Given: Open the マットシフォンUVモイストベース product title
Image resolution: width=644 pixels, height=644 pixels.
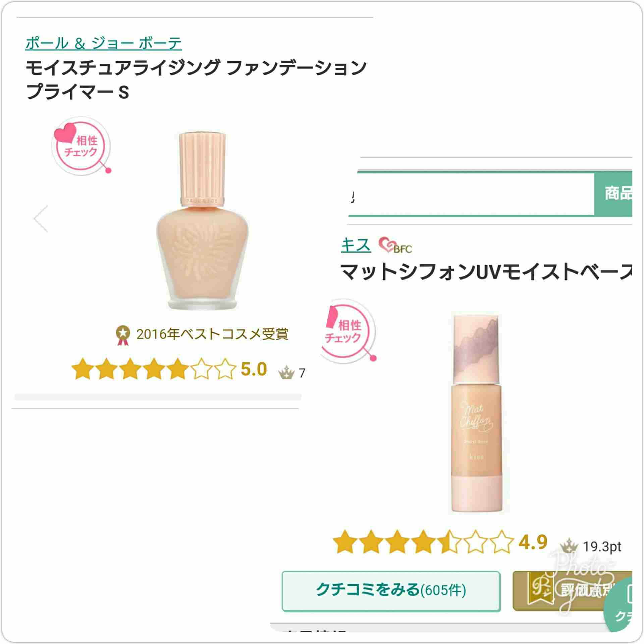Looking at the screenshot, I should click(x=486, y=272).
